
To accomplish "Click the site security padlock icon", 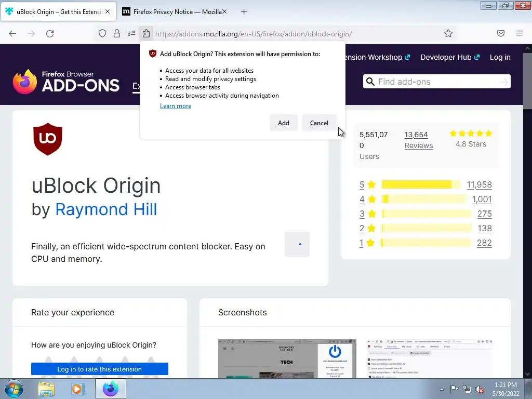I will point(117,33).
